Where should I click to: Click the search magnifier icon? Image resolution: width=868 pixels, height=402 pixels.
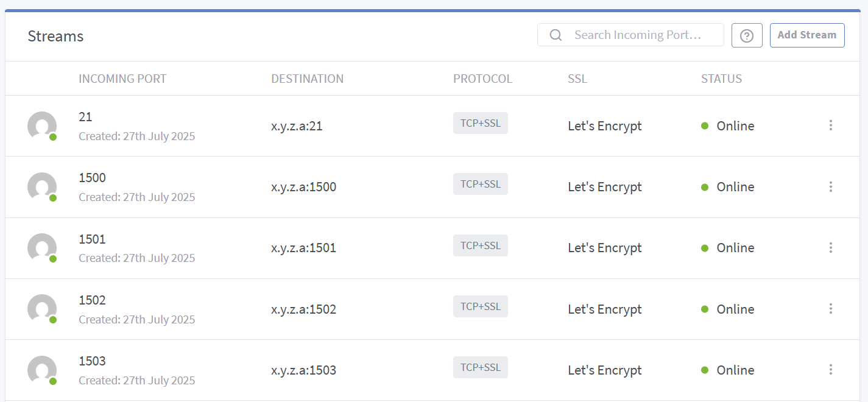click(x=556, y=35)
